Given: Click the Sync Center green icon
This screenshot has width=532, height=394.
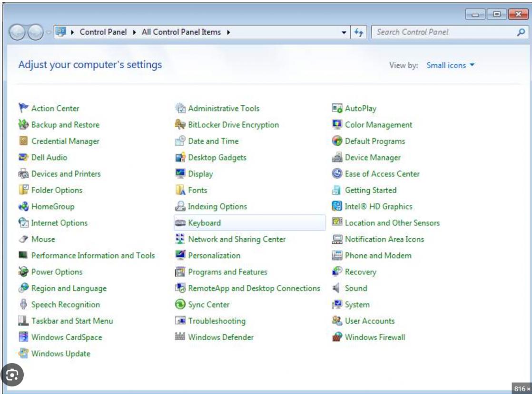Looking at the screenshot, I should pyautogui.click(x=180, y=304).
